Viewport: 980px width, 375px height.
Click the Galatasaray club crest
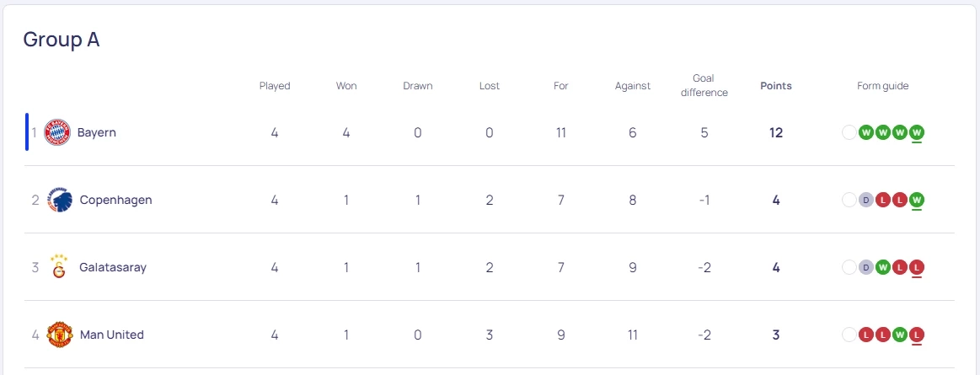[x=59, y=266]
